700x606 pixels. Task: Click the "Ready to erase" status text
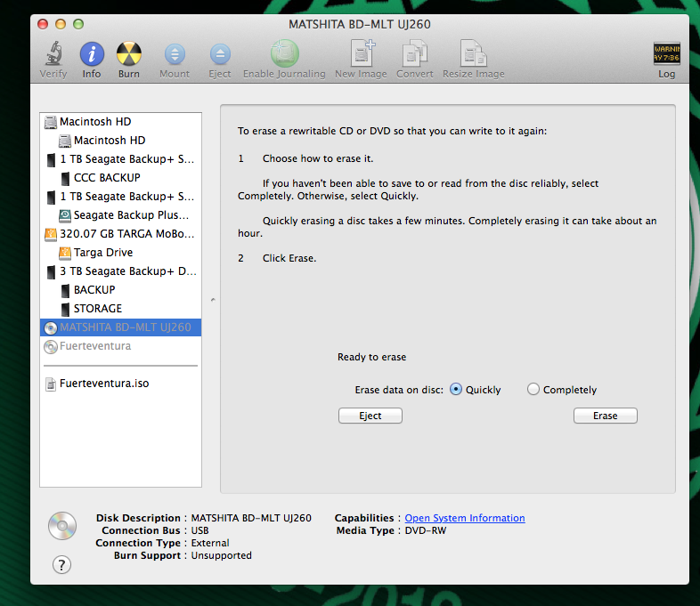[372, 357]
